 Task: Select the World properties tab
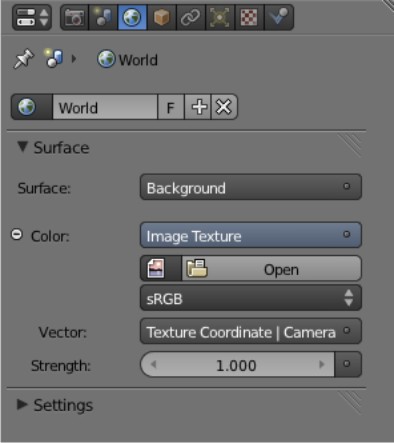coord(132,18)
